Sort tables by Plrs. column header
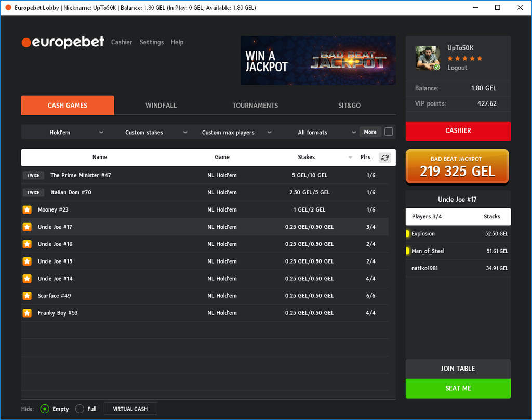Screen dimensions: 532x420 366,157
